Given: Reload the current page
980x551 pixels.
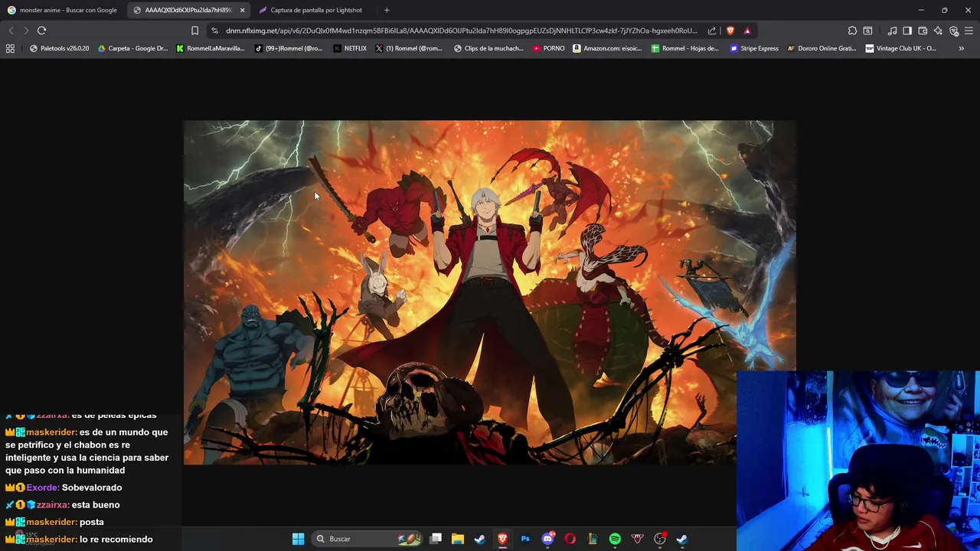Looking at the screenshot, I should (x=41, y=31).
